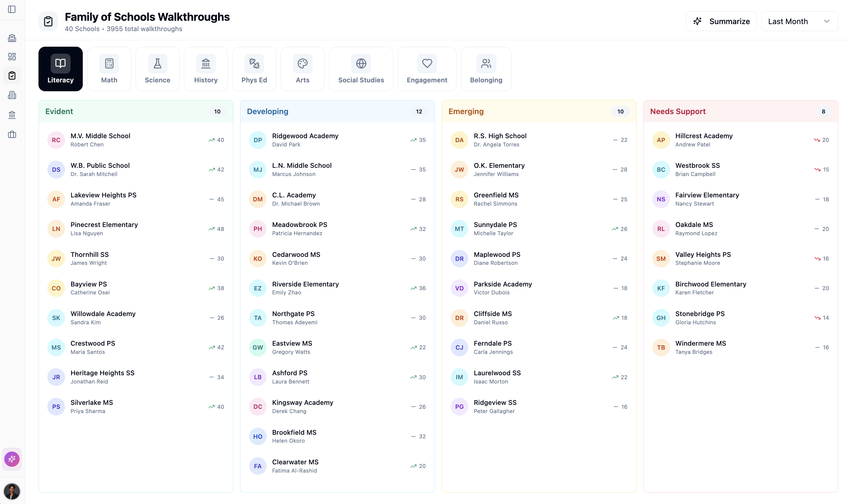Switch to the Math tab
This screenshot has height=504, width=849.
tap(109, 69)
